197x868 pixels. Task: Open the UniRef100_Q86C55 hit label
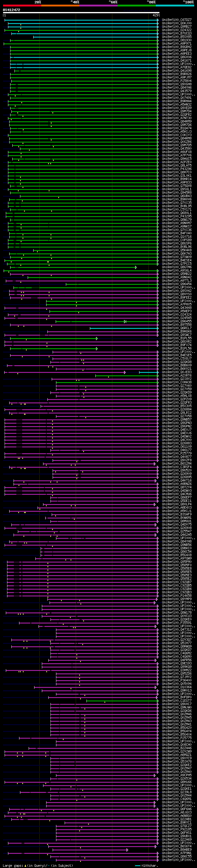click(x=177, y=857)
